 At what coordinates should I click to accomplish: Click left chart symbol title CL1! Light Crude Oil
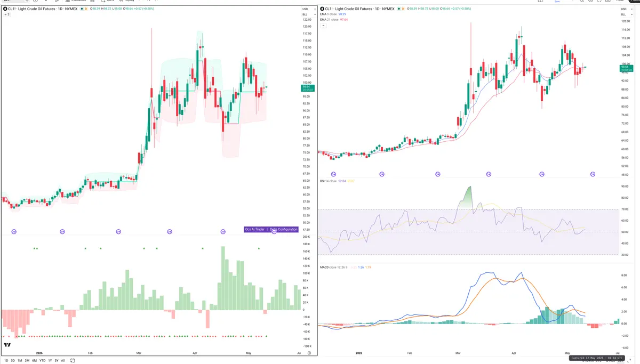42,9
